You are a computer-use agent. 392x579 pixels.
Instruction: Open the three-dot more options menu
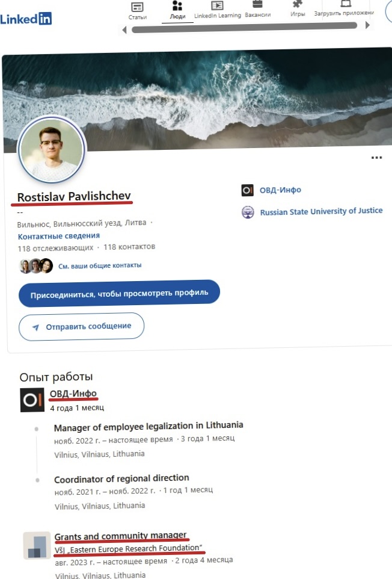[x=376, y=158]
